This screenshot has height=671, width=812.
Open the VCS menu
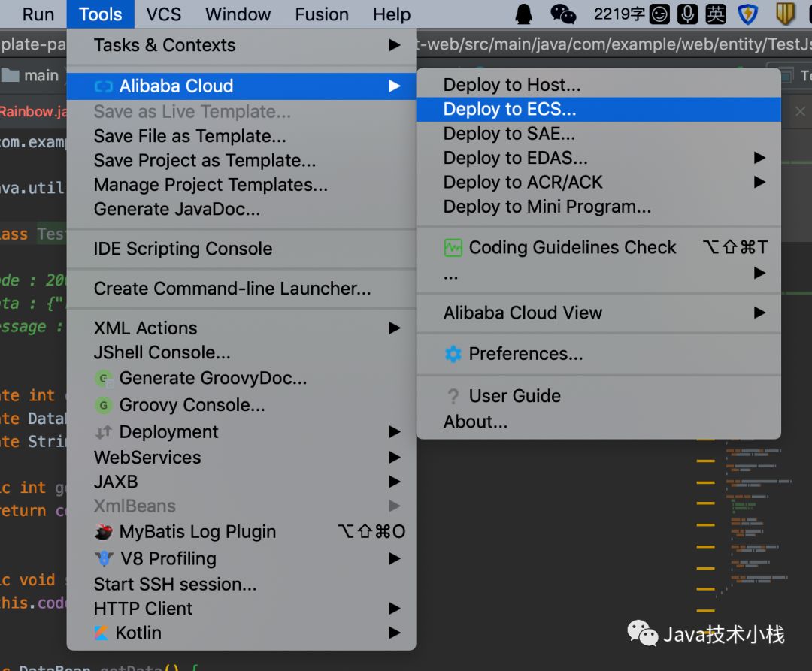click(164, 14)
